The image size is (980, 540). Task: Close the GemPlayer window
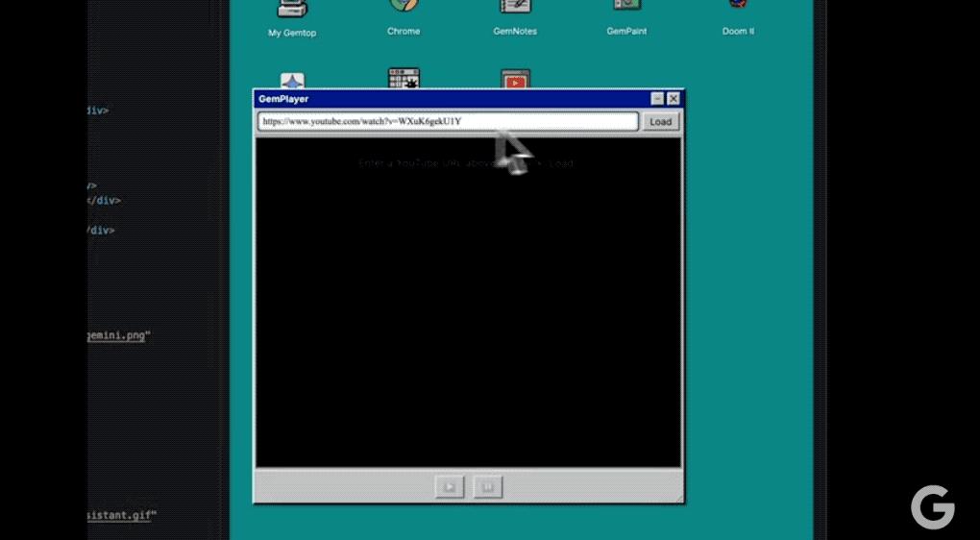click(674, 99)
